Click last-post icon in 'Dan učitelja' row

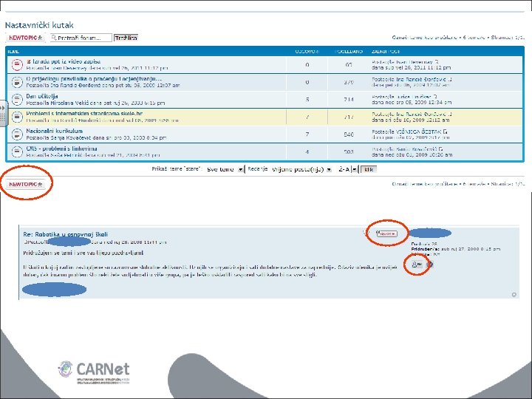coord(435,97)
